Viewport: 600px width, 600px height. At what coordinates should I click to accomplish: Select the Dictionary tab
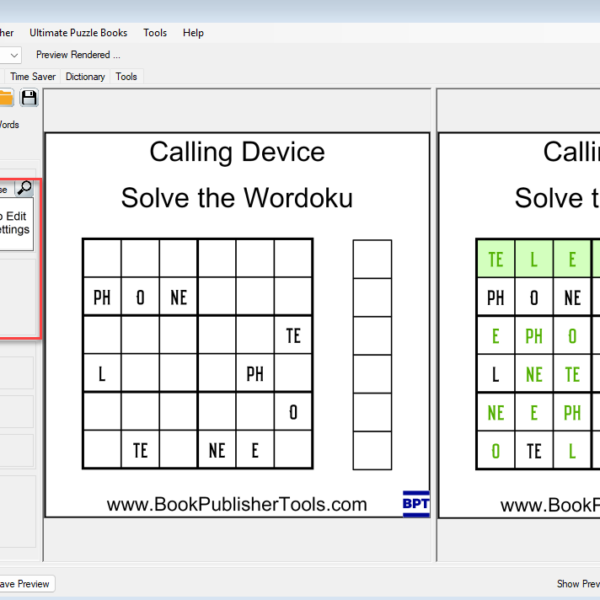pos(85,76)
